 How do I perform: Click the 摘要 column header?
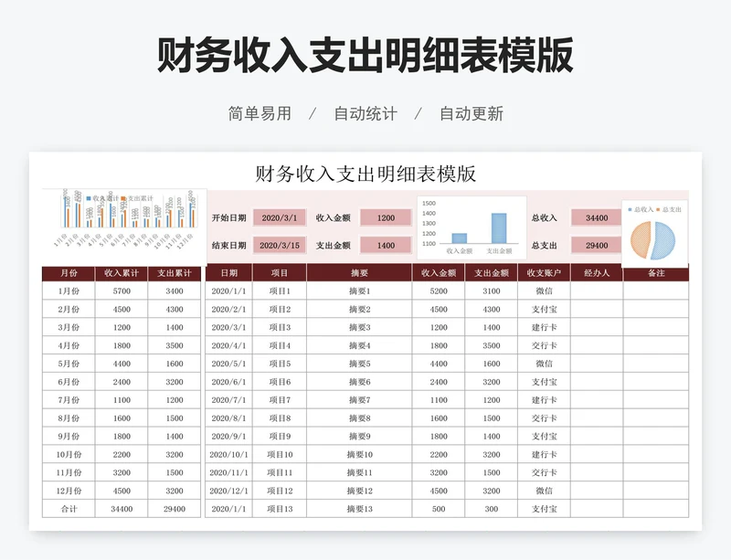(x=359, y=273)
